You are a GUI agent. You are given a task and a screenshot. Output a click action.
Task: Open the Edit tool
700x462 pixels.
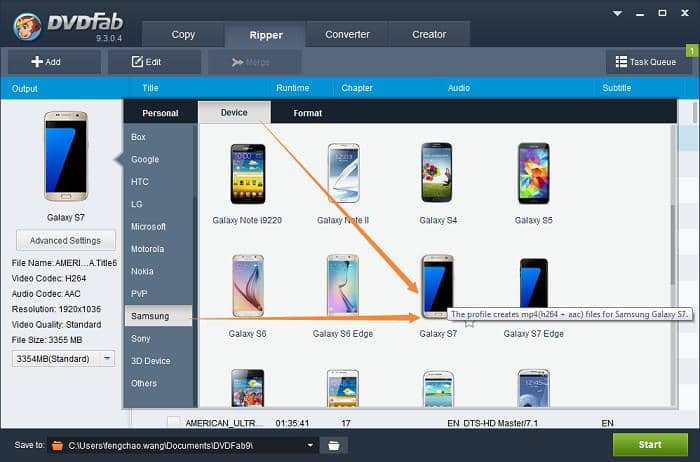[154, 62]
